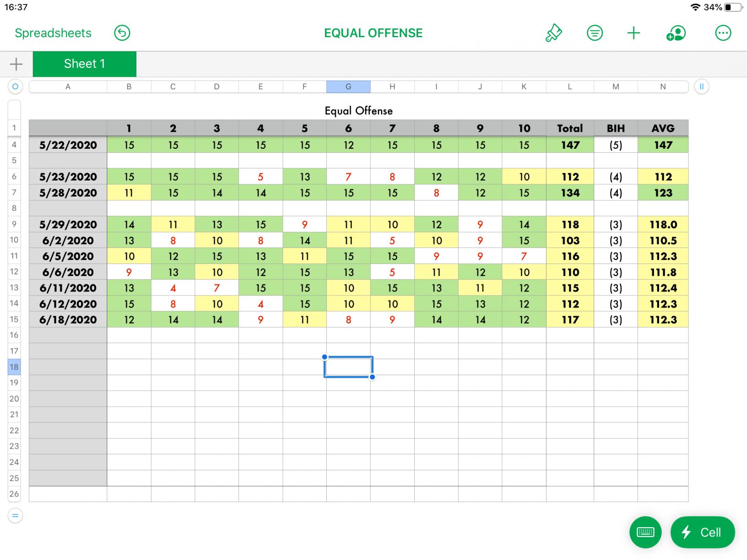Screen dimensions: 747x560
Task: Select row 18 header
Action: [14, 367]
